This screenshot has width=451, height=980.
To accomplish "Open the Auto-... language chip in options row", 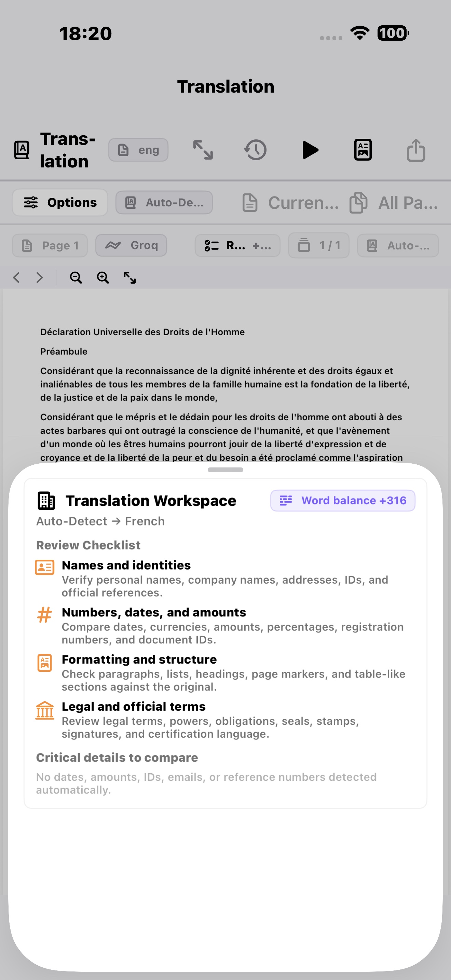I will [398, 245].
